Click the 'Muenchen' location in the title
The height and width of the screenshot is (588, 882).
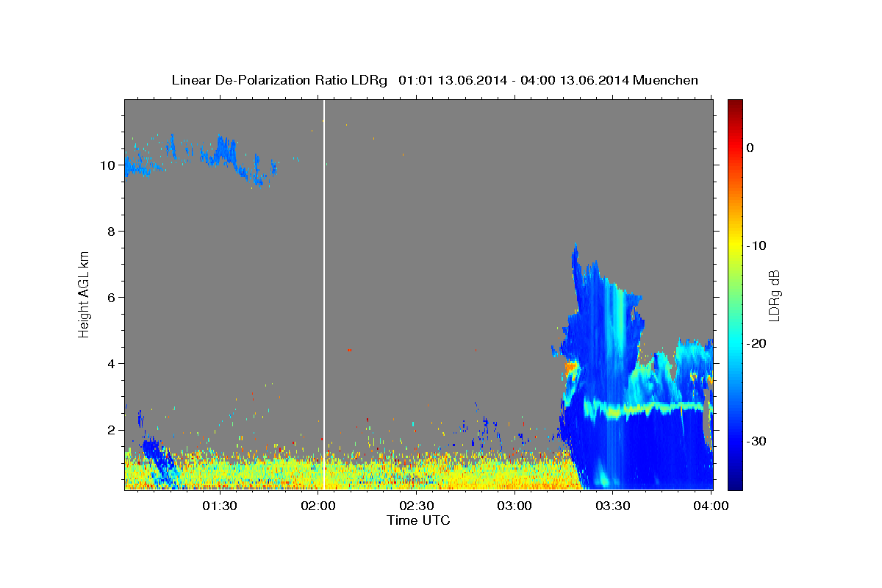[667, 80]
